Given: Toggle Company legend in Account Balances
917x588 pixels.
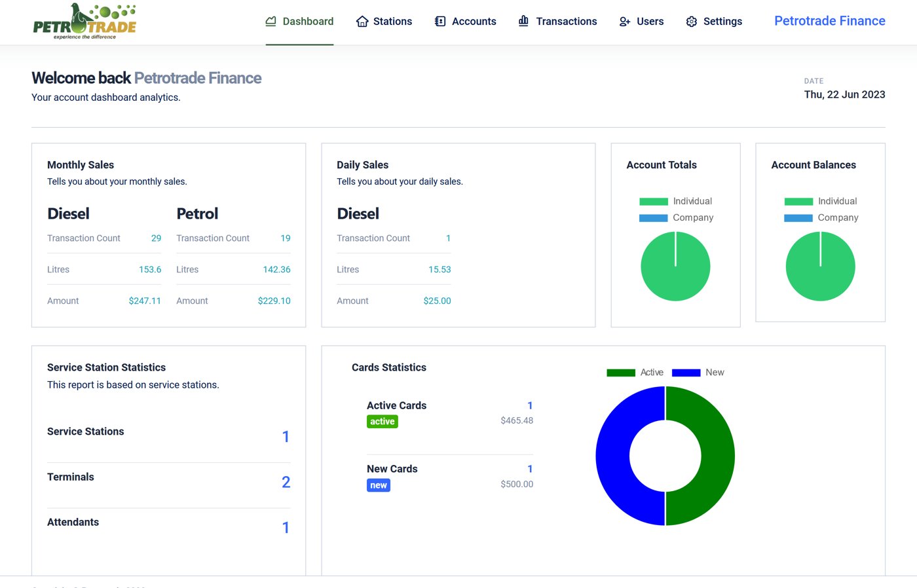Looking at the screenshot, I should pos(821,217).
